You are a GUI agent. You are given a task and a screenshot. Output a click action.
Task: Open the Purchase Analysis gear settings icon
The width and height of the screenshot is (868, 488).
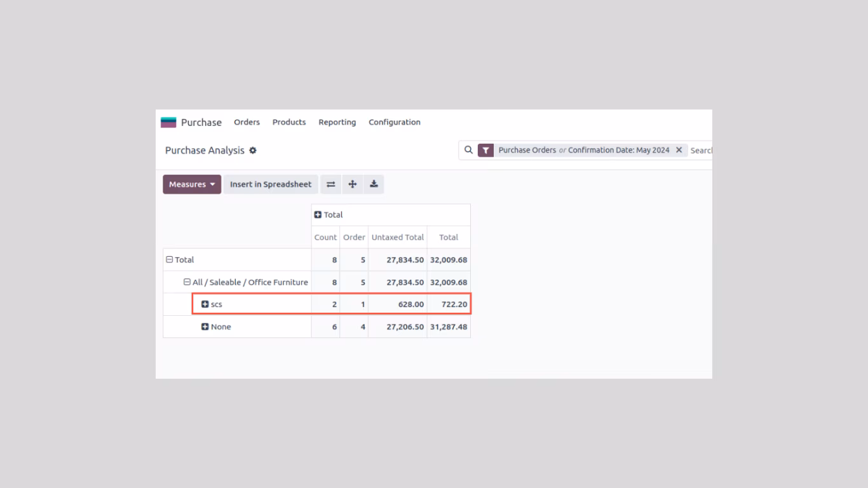[x=253, y=151]
